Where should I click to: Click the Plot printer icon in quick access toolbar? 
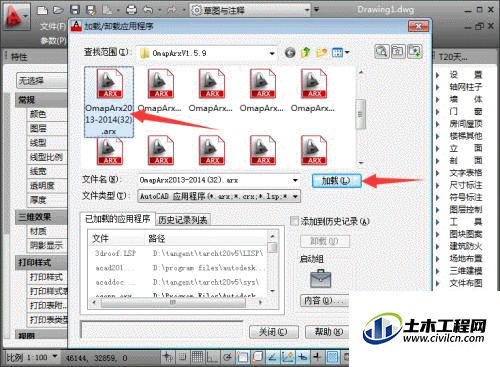pyautogui.click(x=131, y=10)
